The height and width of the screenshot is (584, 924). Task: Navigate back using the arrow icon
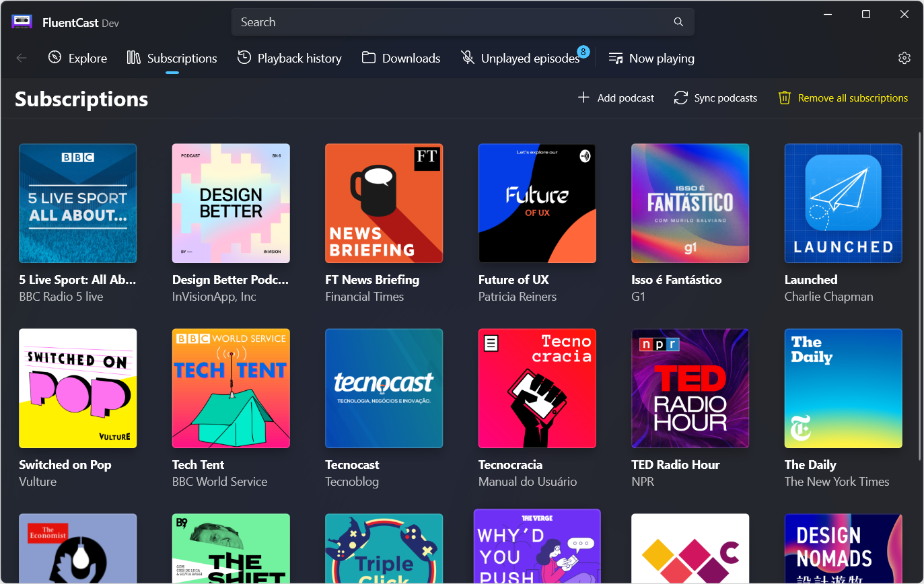(21, 58)
